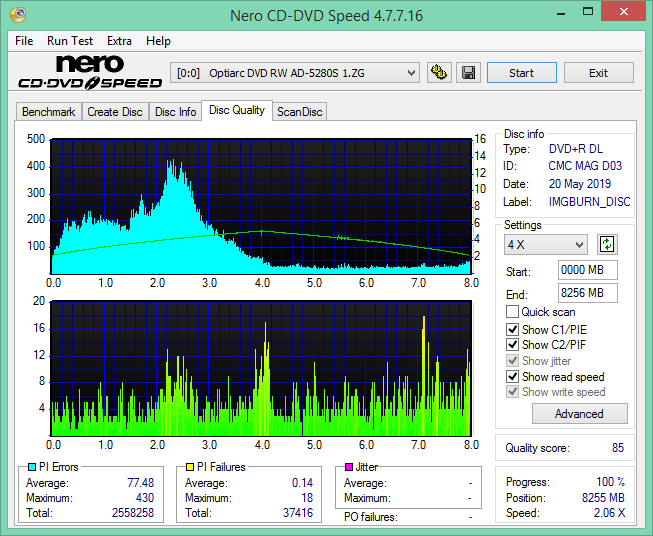The image size is (653, 536).
Task: Select the Disc Quality tab
Action: tap(237, 110)
